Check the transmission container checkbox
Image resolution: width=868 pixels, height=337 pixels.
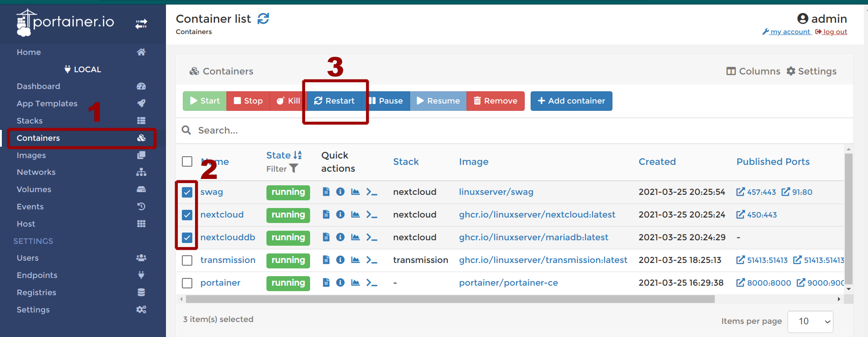(x=187, y=260)
